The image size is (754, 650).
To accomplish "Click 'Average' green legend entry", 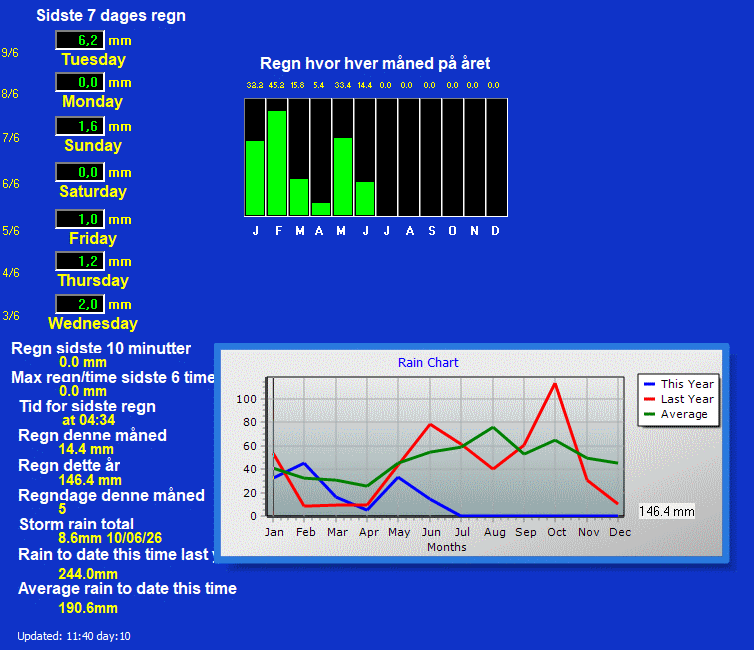I will click(x=676, y=414).
